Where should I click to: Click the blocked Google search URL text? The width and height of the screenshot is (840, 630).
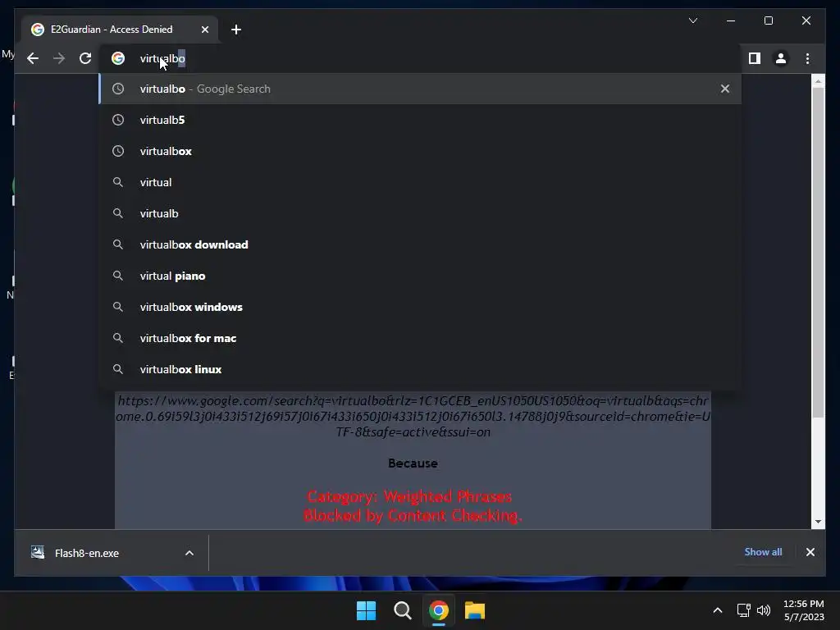[413, 416]
